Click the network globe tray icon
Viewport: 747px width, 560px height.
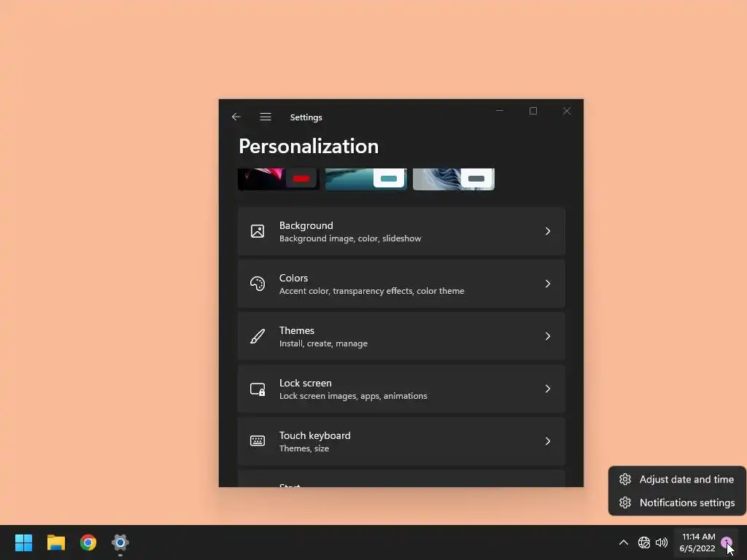pyautogui.click(x=643, y=542)
